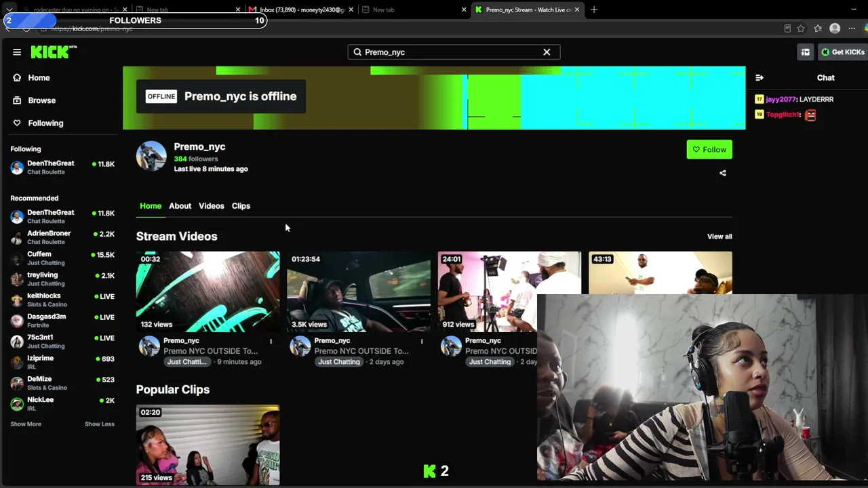Image resolution: width=868 pixels, height=488 pixels.
Task: Open Browse in the sidebar
Action: click(41, 100)
